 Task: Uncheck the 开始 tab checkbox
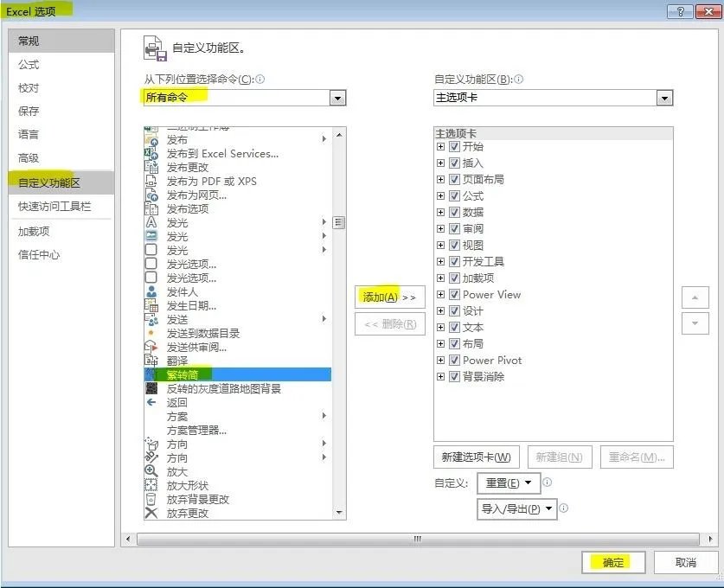455,147
